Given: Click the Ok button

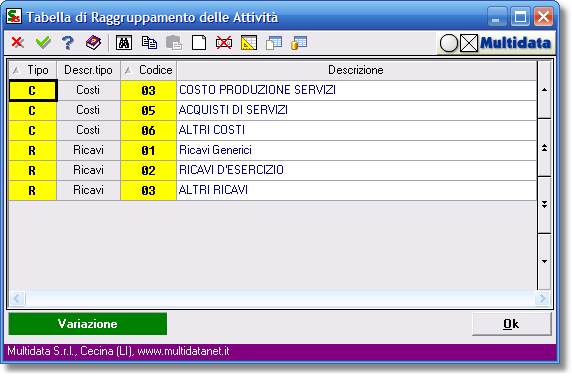Looking at the screenshot, I should pyautogui.click(x=511, y=324).
